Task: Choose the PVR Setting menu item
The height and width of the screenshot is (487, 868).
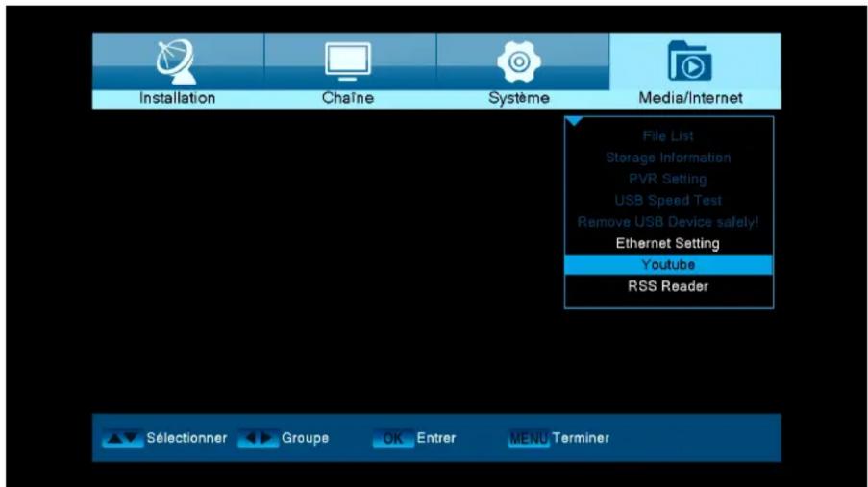Action: (x=669, y=179)
